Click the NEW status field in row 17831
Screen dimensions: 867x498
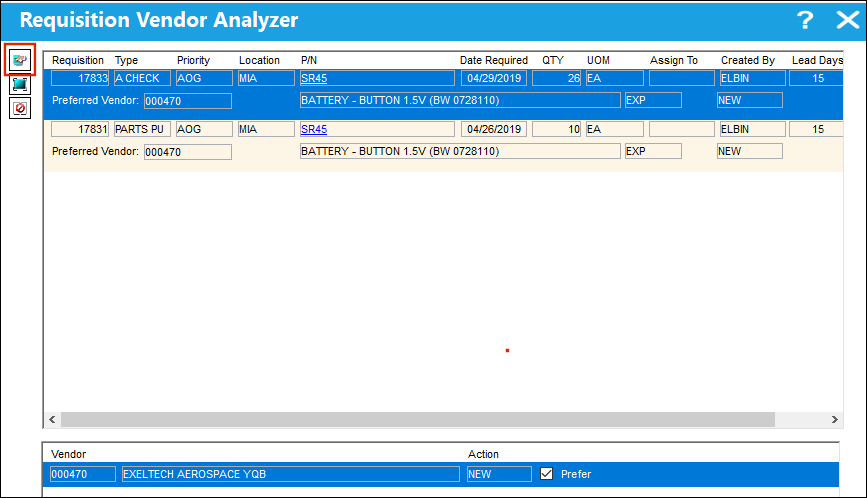[x=750, y=151]
